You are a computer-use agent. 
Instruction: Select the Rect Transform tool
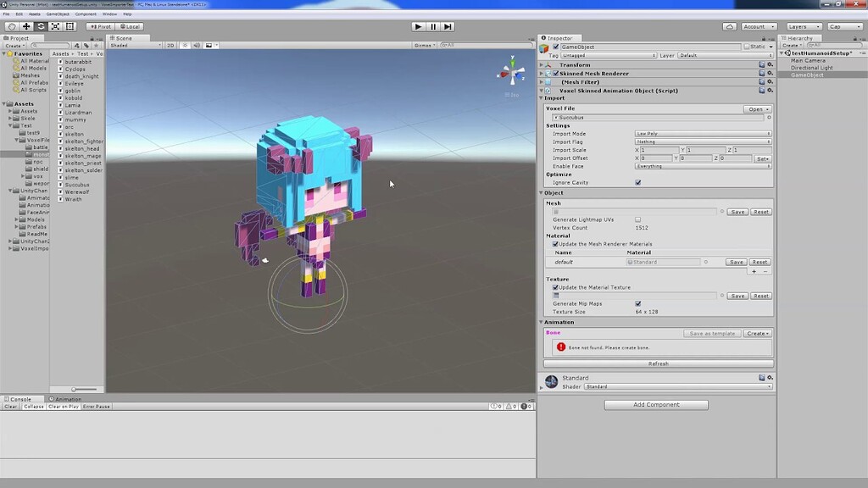(x=71, y=26)
